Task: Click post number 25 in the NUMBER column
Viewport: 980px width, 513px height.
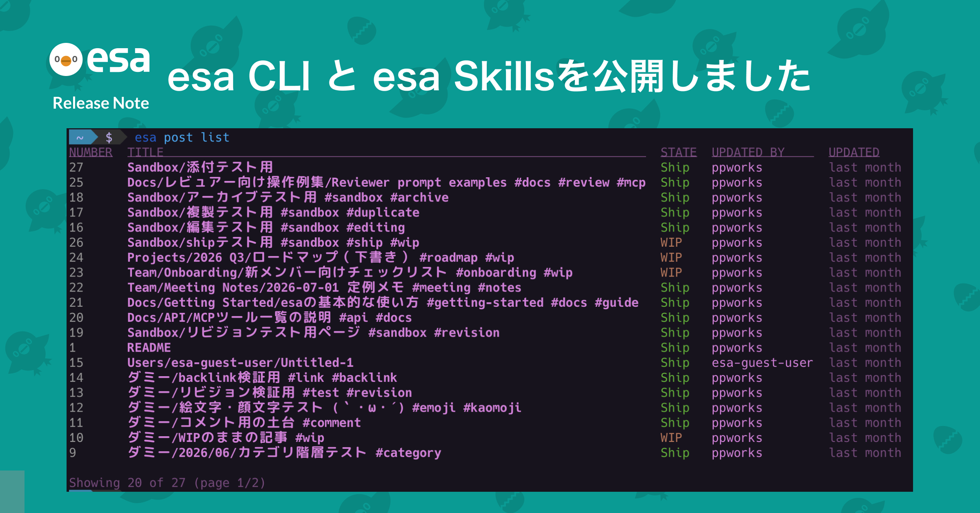Action: [76, 183]
